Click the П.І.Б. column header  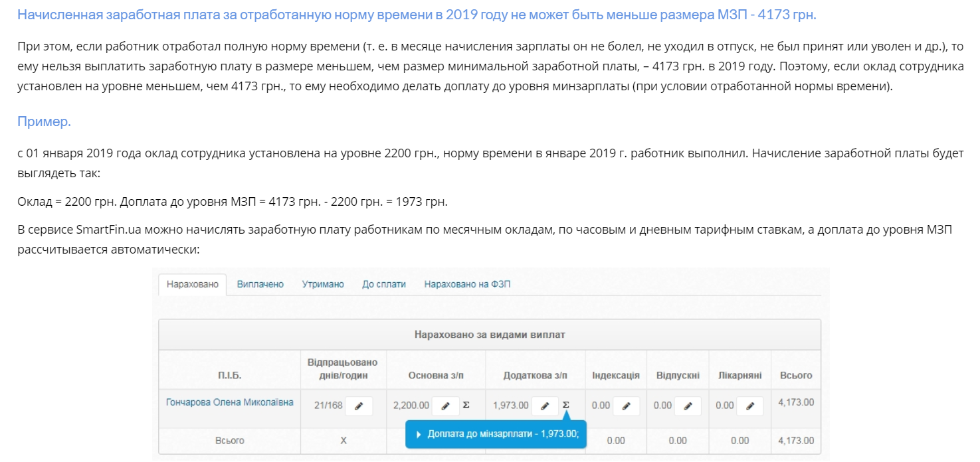pos(229,375)
